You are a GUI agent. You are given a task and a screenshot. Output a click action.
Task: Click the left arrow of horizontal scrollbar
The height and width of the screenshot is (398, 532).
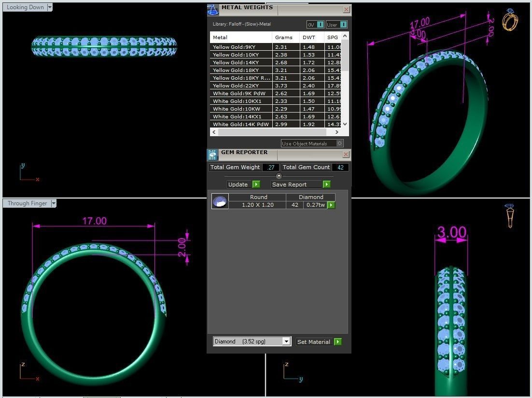[214, 132]
